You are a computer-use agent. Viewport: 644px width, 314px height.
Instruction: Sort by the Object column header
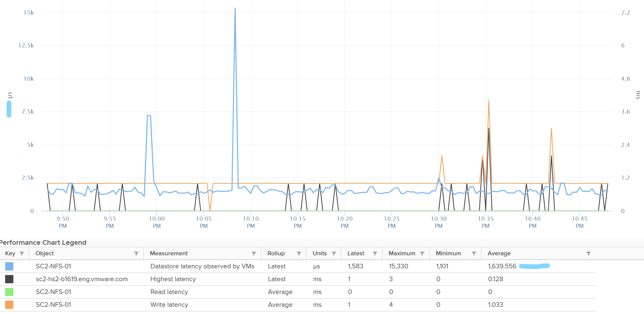click(44, 253)
